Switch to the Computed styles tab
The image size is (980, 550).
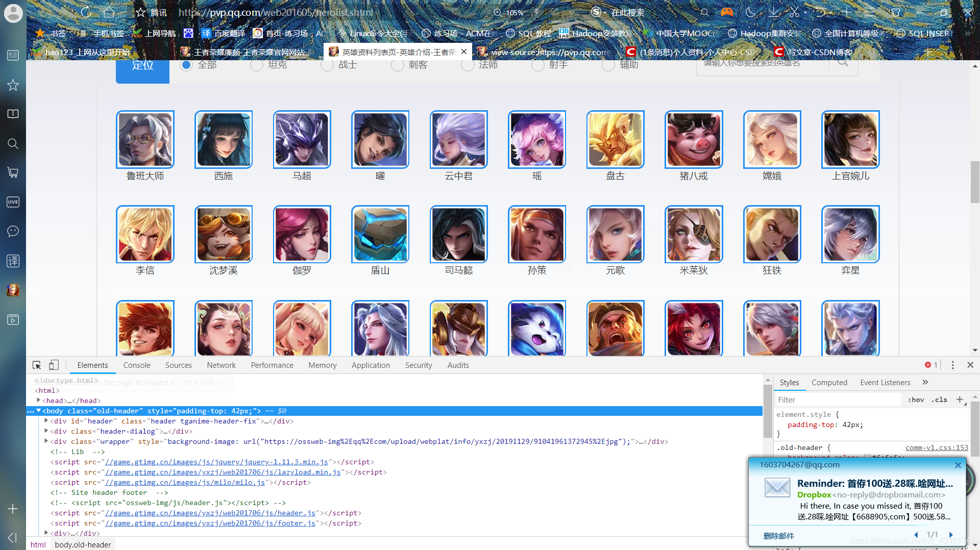point(829,382)
